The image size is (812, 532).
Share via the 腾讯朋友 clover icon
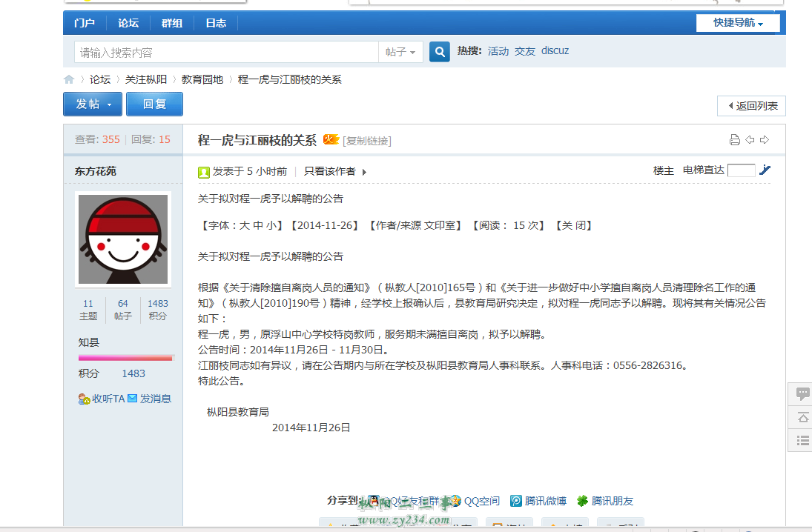(583, 501)
